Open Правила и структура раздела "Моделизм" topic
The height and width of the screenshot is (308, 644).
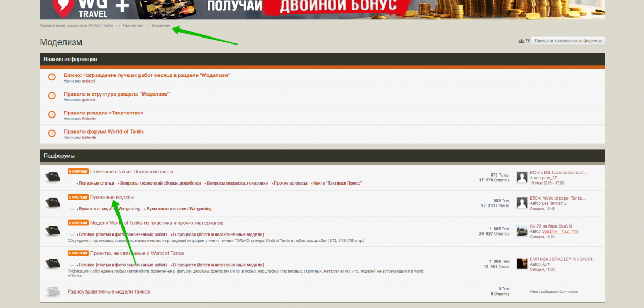(116, 94)
